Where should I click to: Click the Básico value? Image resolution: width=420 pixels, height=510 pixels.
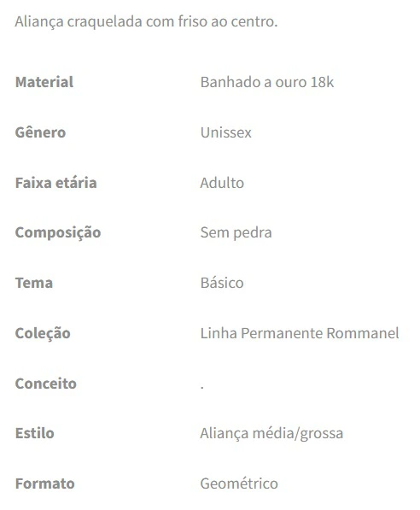point(222,283)
